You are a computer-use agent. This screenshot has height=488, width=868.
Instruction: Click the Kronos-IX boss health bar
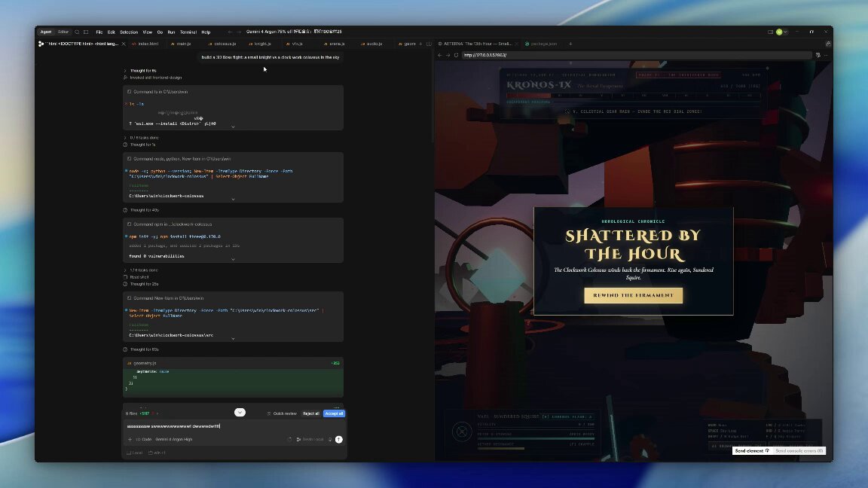tap(633, 96)
